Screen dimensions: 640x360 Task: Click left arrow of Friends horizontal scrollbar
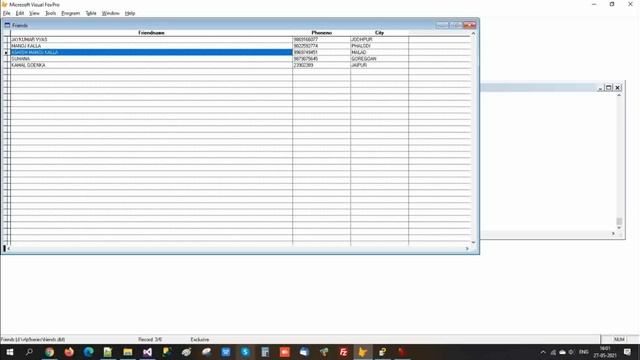click(9, 249)
